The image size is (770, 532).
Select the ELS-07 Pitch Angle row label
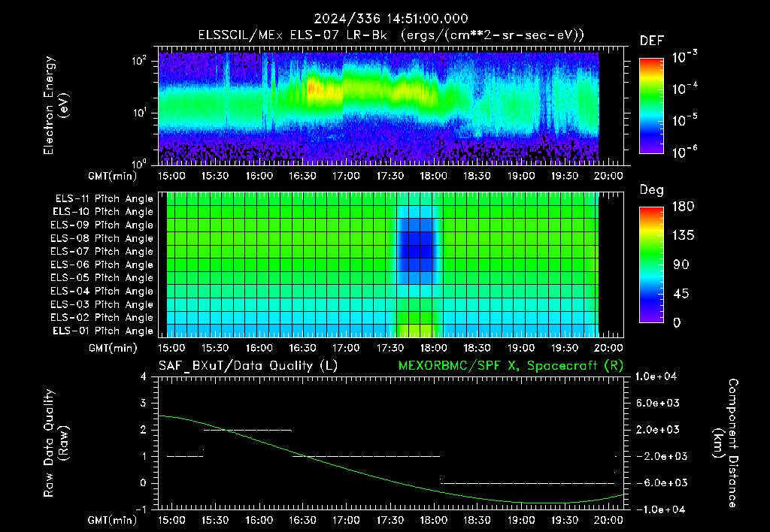click(x=102, y=251)
